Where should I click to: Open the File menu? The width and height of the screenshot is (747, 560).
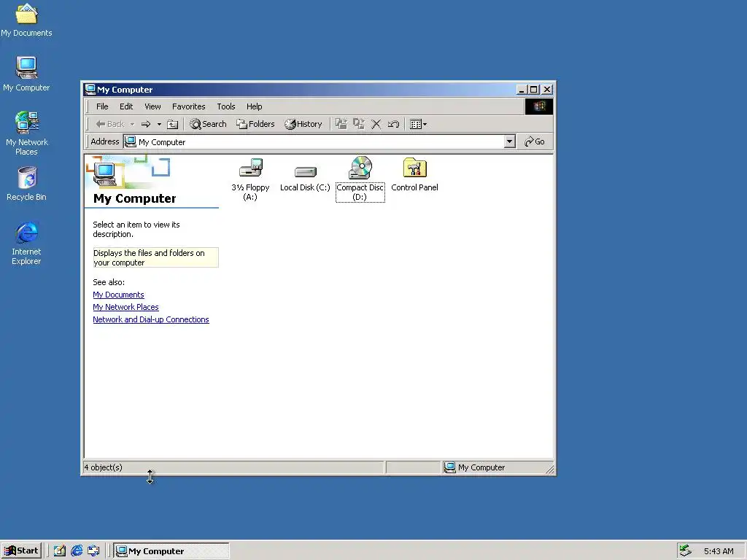(x=102, y=106)
